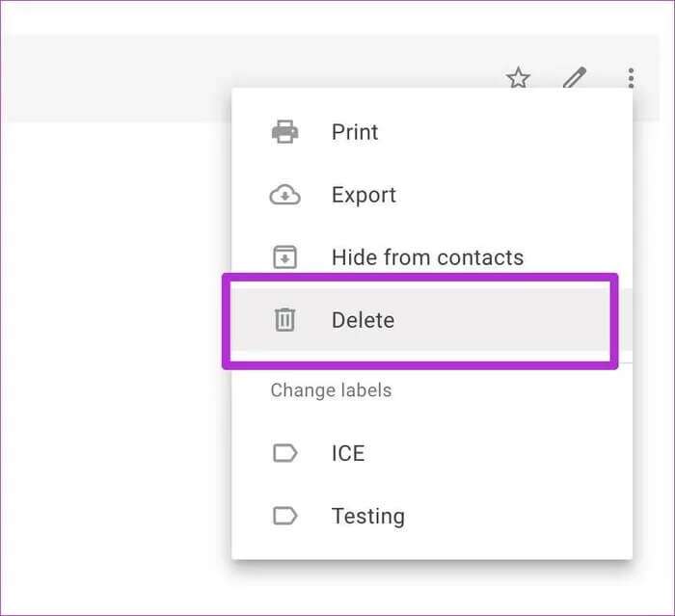Screen dimensions: 675x616
Task: Click the pencil edit contact icon
Action: [575, 78]
